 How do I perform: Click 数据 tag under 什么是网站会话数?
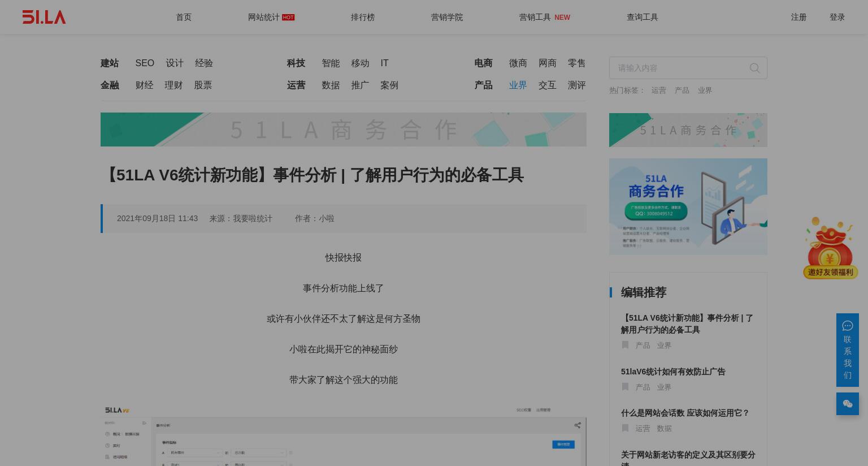[x=664, y=429]
